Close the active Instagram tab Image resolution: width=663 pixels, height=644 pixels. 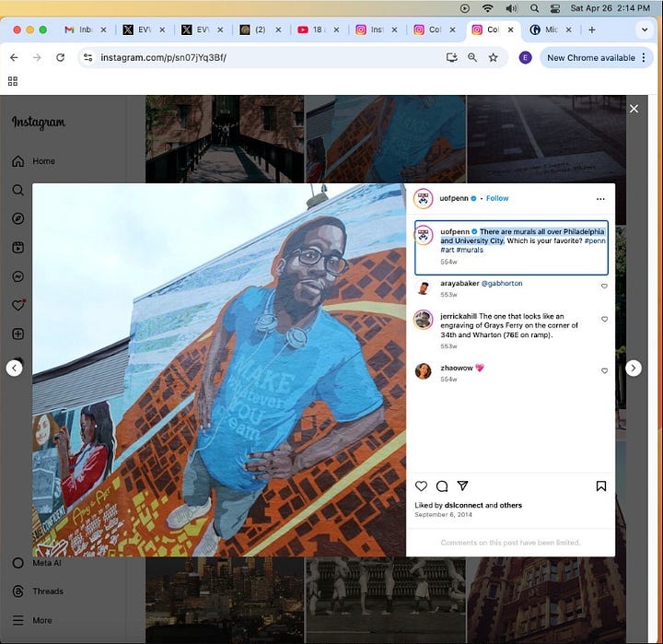tap(511, 29)
